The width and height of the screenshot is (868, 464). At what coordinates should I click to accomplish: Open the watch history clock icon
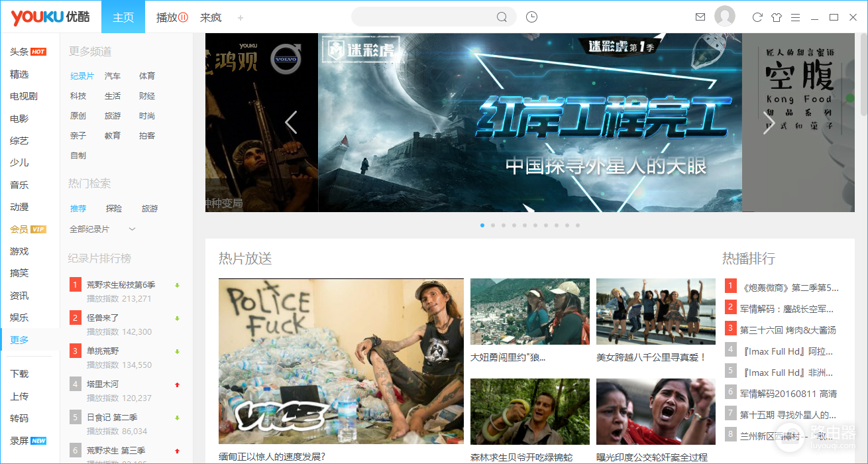tap(531, 17)
